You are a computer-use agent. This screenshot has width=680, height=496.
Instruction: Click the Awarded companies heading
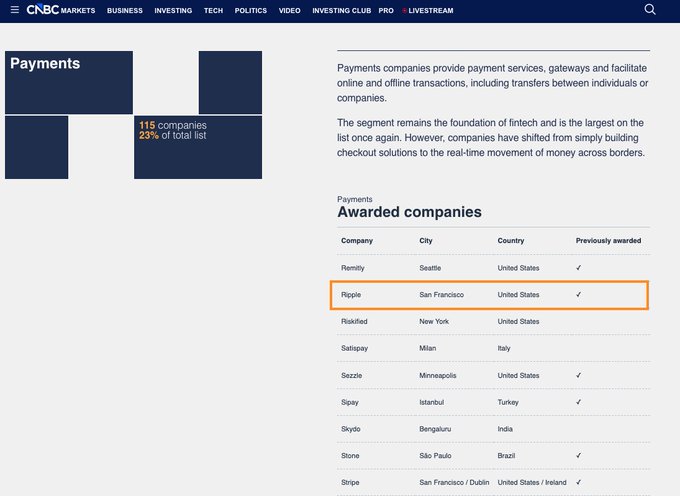[409, 212]
